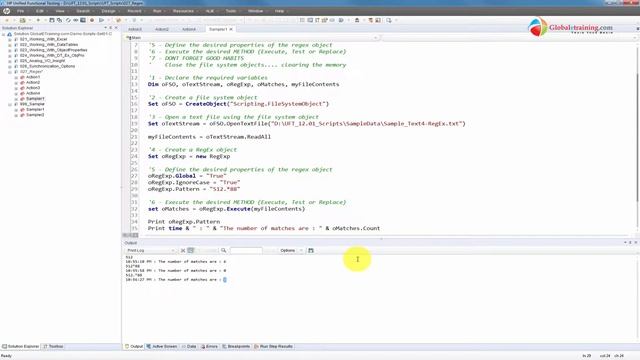Image resolution: width=640 pixels, height=360 pixels.
Task: Open the Print Log dropdown in Output
Action: 151,250
